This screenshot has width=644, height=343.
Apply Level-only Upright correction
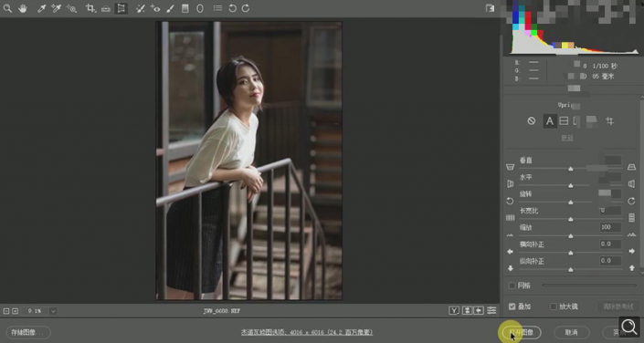coord(564,121)
